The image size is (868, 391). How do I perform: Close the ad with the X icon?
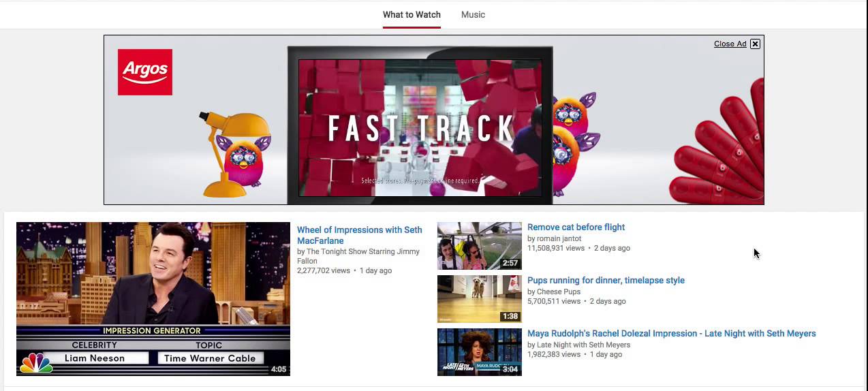click(x=755, y=44)
